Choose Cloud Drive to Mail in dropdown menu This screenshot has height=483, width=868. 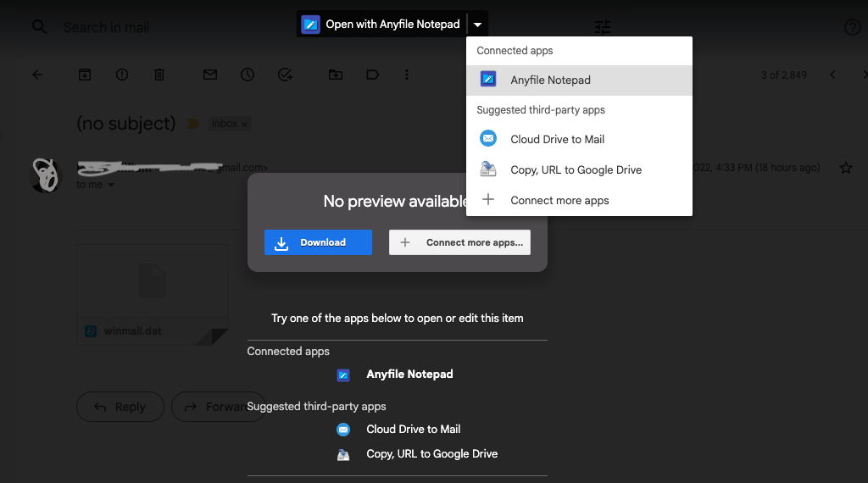coord(579,140)
